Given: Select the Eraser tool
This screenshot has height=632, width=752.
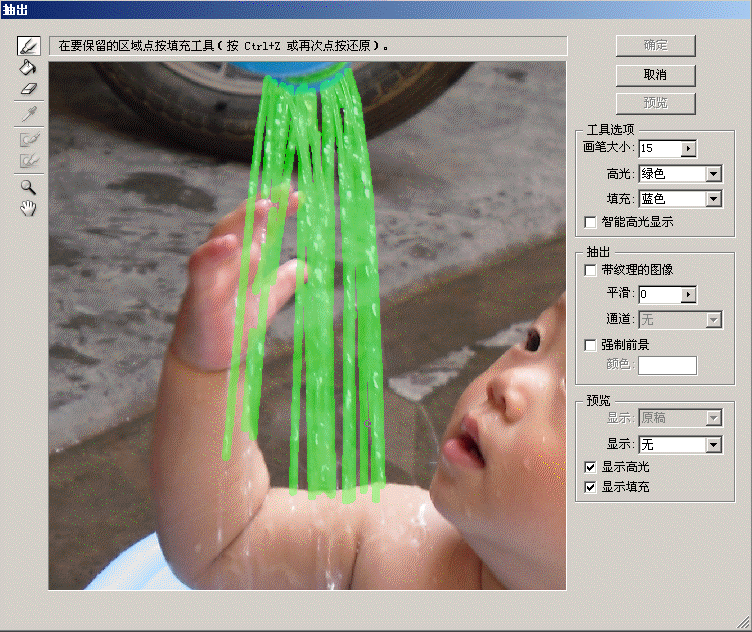Looking at the screenshot, I should [29, 89].
